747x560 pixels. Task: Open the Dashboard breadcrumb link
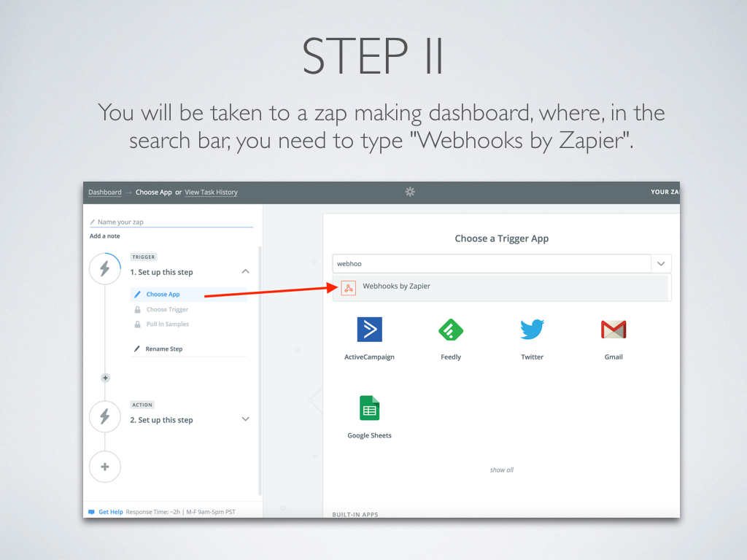[x=105, y=192]
